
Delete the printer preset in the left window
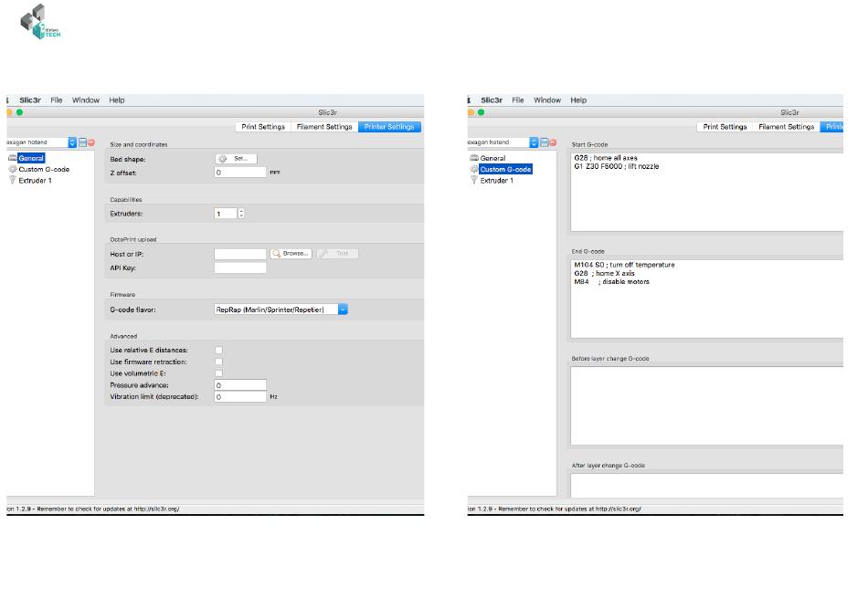(91, 142)
